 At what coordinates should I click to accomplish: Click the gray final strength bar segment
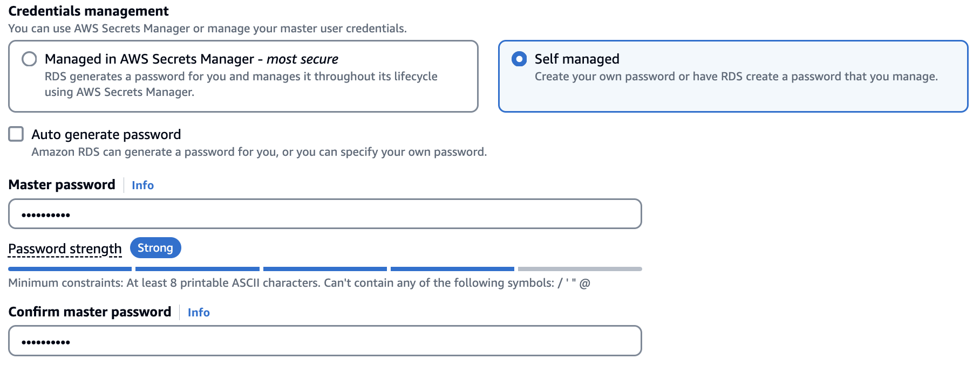[580, 268]
